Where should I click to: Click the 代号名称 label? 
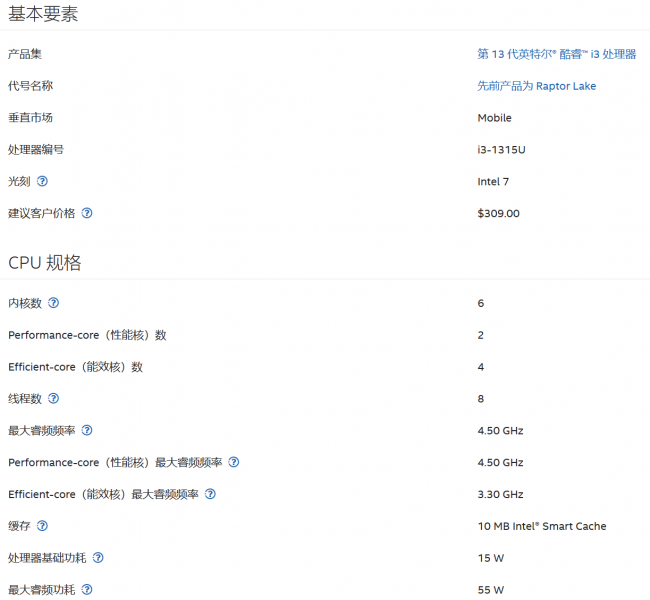tap(30, 86)
